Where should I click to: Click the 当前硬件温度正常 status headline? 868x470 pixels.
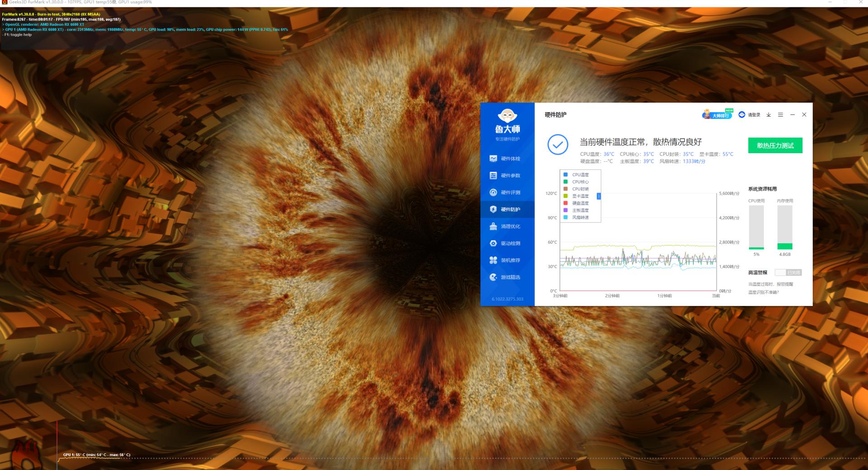click(641, 142)
